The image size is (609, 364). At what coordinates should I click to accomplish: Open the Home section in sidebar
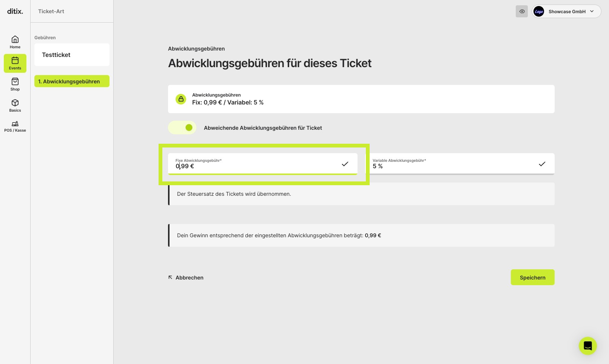click(15, 42)
